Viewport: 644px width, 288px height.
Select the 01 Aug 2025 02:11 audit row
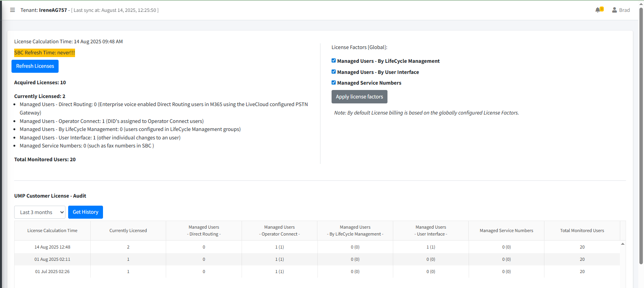click(317, 259)
